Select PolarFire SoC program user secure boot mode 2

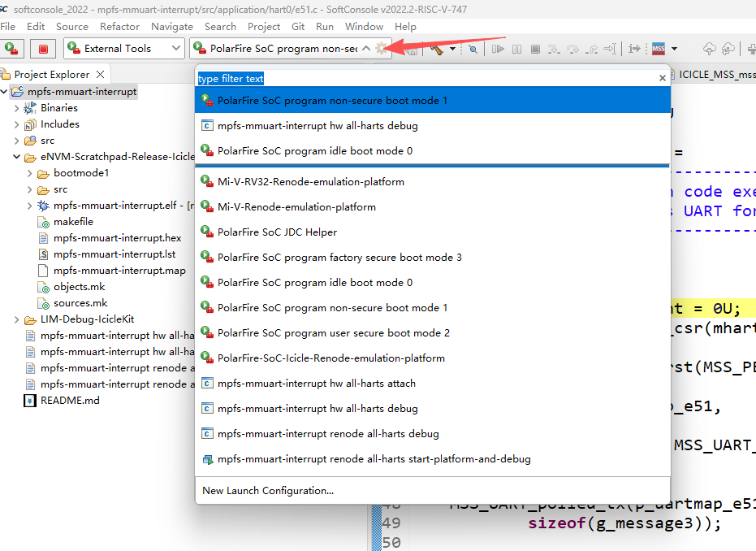(433, 333)
